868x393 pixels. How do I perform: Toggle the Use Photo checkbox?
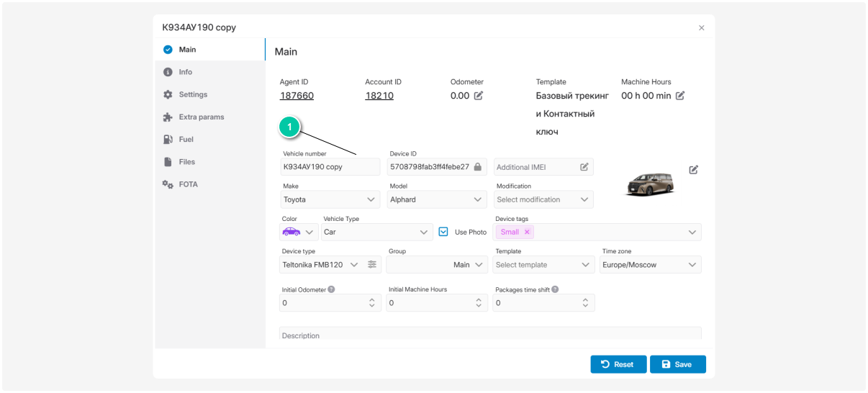[443, 232]
